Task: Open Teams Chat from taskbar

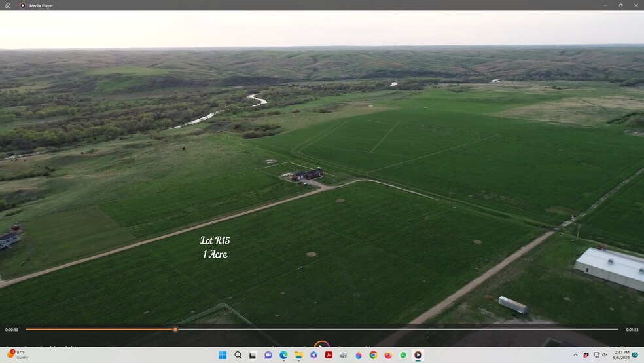Action: [x=268, y=355]
